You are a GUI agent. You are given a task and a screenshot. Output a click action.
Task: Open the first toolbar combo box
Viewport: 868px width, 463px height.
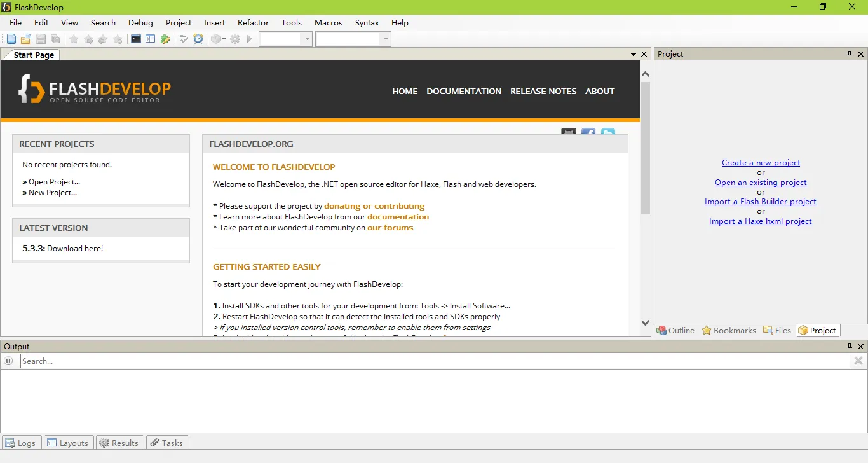(x=307, y=39)
